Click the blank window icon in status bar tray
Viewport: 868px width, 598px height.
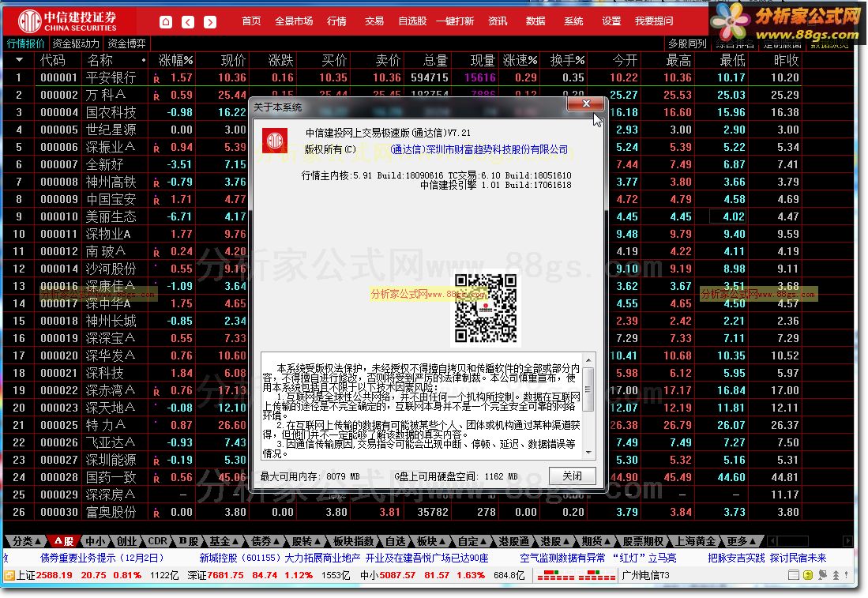(x=793, y=575)
